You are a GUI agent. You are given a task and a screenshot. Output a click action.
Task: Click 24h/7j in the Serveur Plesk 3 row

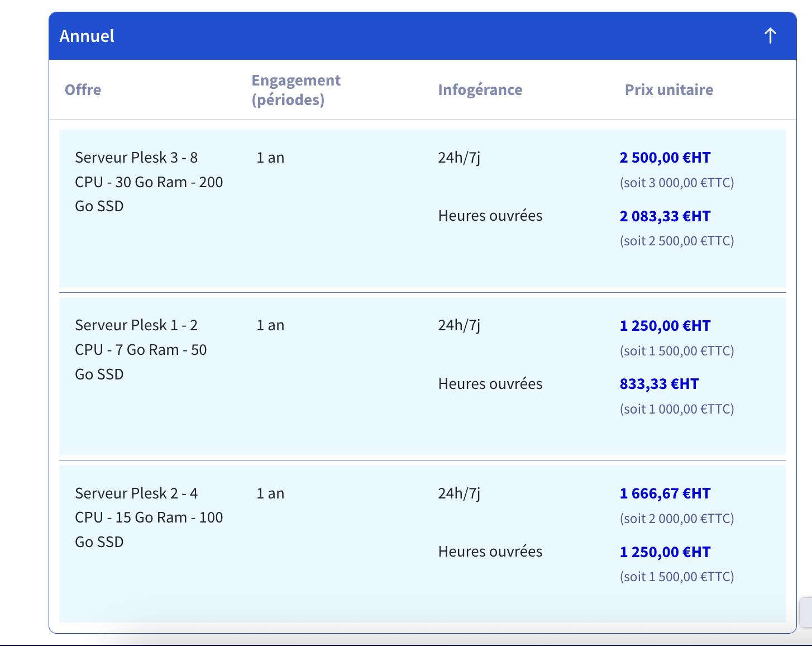[x=459, y=158]
